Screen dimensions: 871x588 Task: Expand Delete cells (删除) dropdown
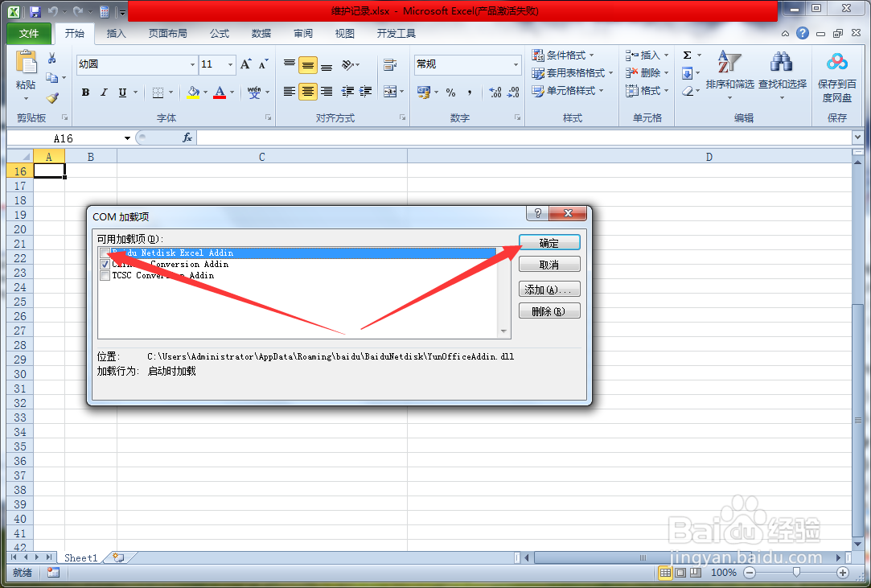pos(666,73)
